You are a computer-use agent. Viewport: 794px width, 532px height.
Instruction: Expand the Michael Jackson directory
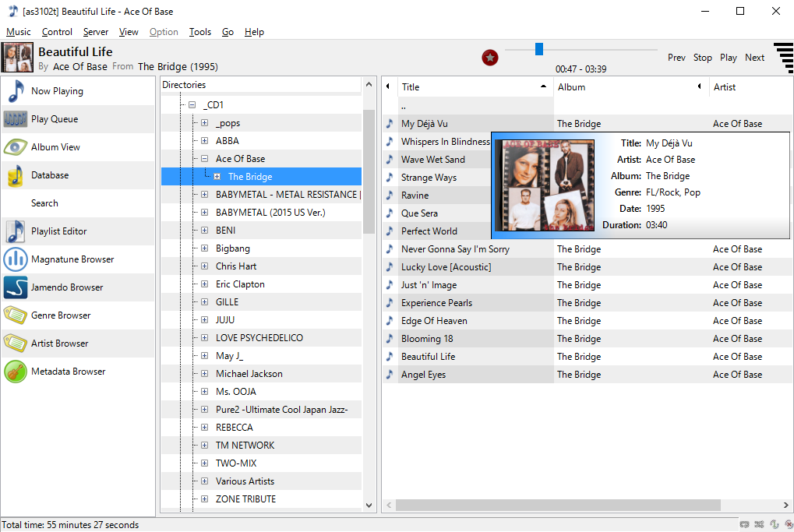click(205, 374)
